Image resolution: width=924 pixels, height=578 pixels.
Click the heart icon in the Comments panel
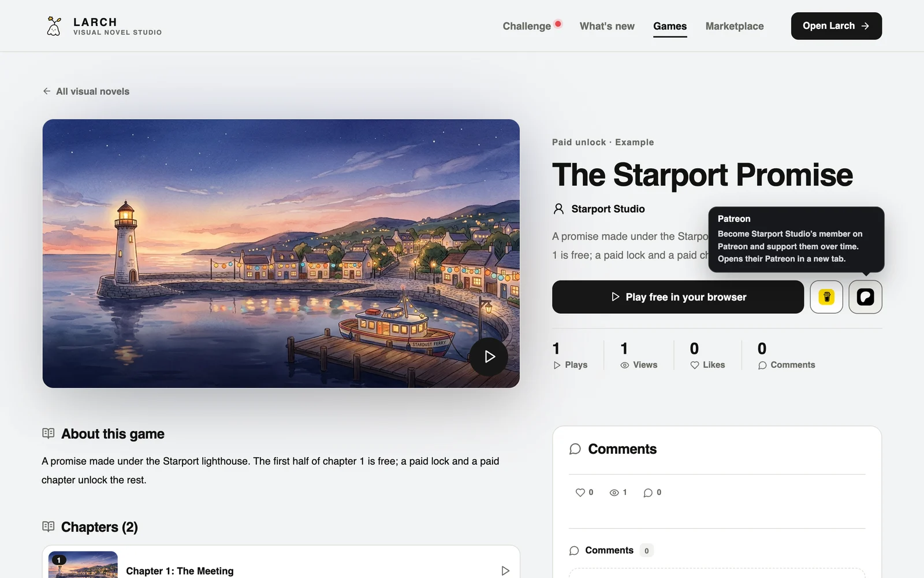(580, 492)
